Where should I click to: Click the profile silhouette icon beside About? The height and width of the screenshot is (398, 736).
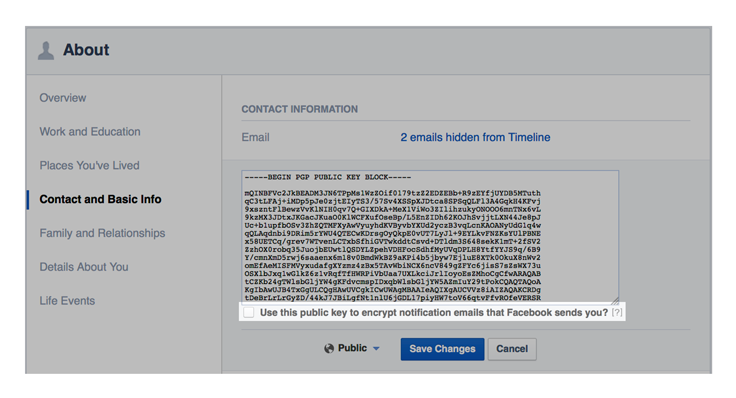pos(46,50)
